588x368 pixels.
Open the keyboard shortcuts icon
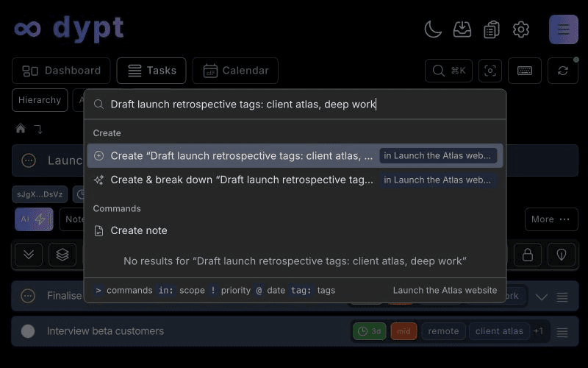point(525,71)
